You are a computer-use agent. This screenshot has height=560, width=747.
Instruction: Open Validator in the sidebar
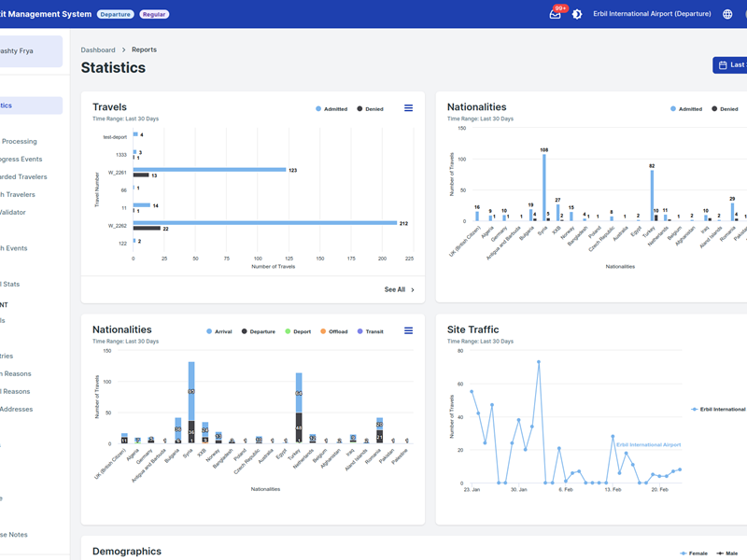click(x=13, y=212)
